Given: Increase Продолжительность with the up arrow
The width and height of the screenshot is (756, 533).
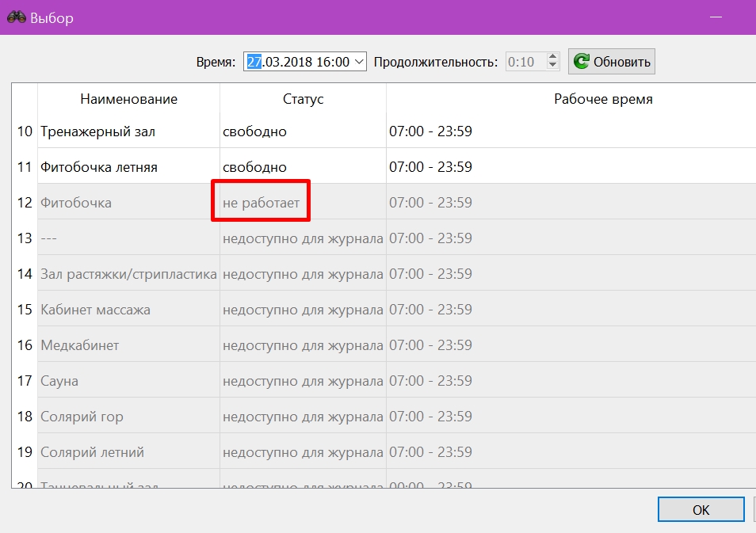Looking at the screenshot, I should [552, 57].
